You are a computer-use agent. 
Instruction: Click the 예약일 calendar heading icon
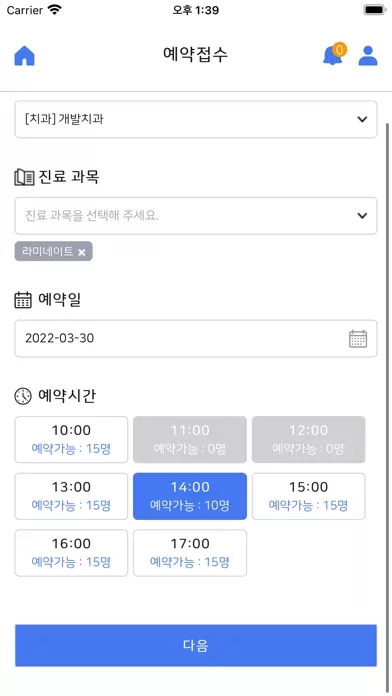[23, 300]
